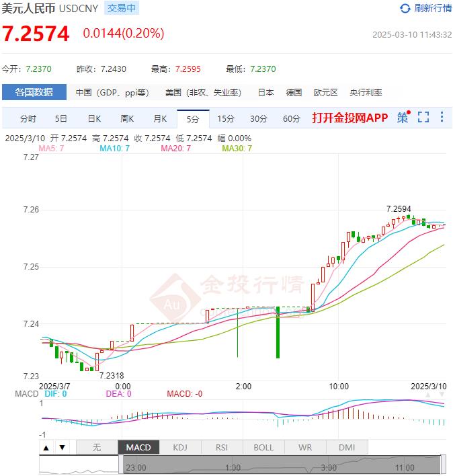Select the 无 (none) indicator option
This screenshot has height=476, width=453.
tap(96, 448)
